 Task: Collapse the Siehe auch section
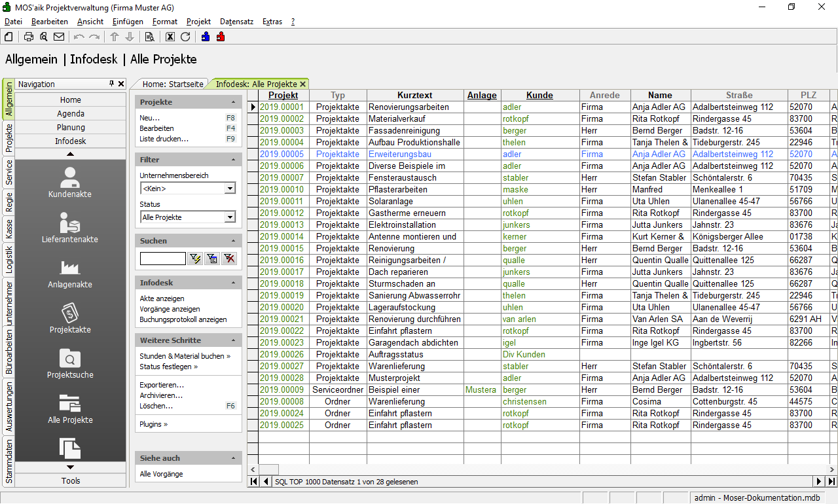point(234,459)
